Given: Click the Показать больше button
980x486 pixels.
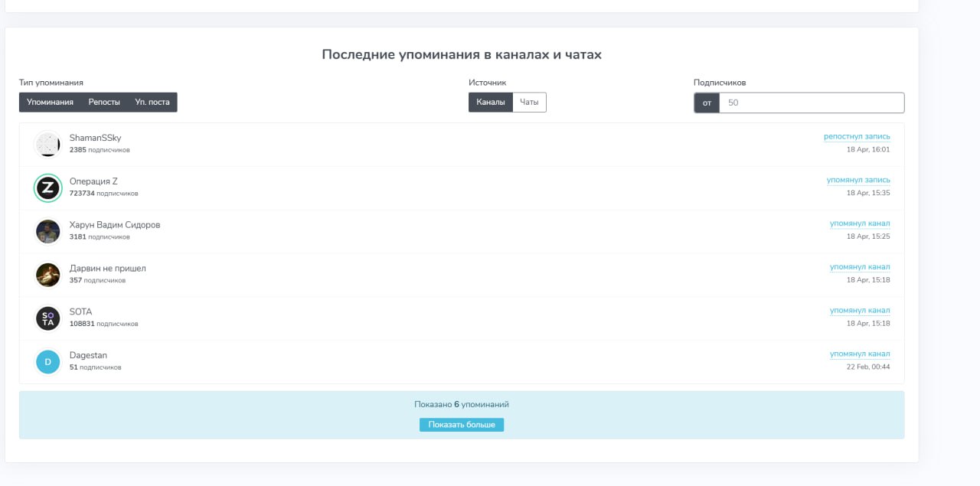Looking at the screenshot, I should pyautogui.click(x=462, y=425).
